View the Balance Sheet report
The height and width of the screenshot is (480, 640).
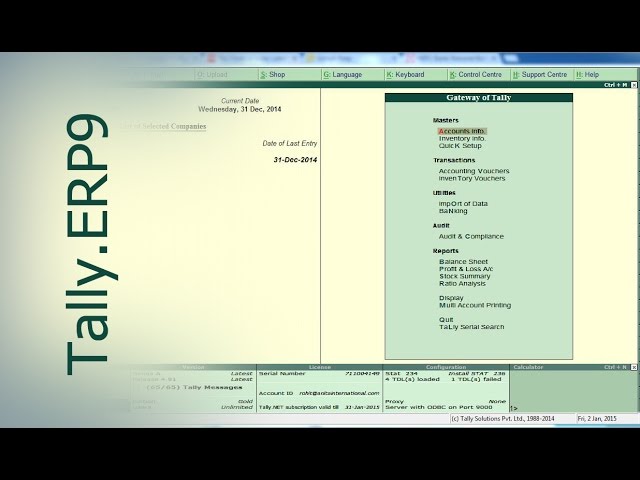[x=464, y=262]
